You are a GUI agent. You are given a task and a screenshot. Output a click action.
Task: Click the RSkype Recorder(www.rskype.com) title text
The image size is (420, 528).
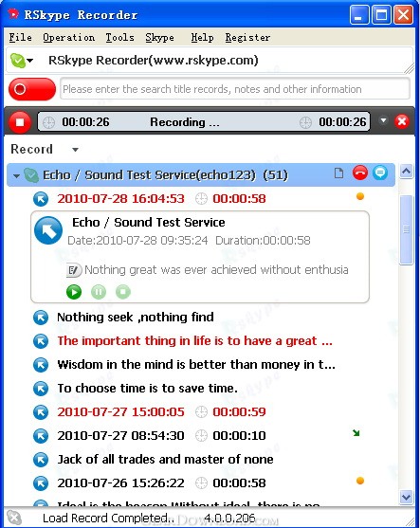154,61
